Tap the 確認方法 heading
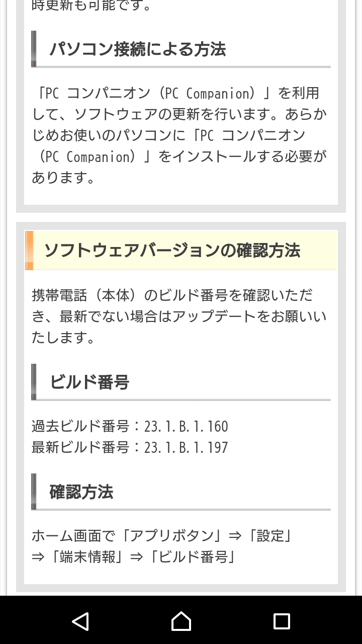 coord(81,492)
